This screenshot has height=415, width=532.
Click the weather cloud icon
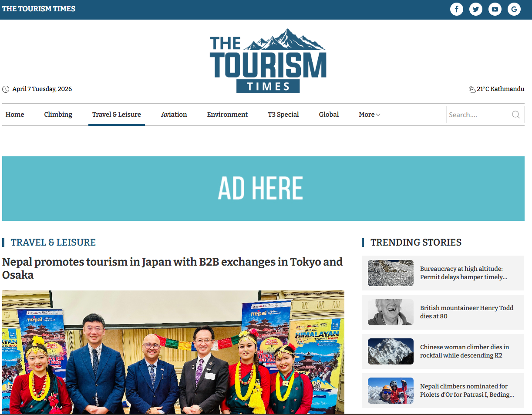pos(472,89)
